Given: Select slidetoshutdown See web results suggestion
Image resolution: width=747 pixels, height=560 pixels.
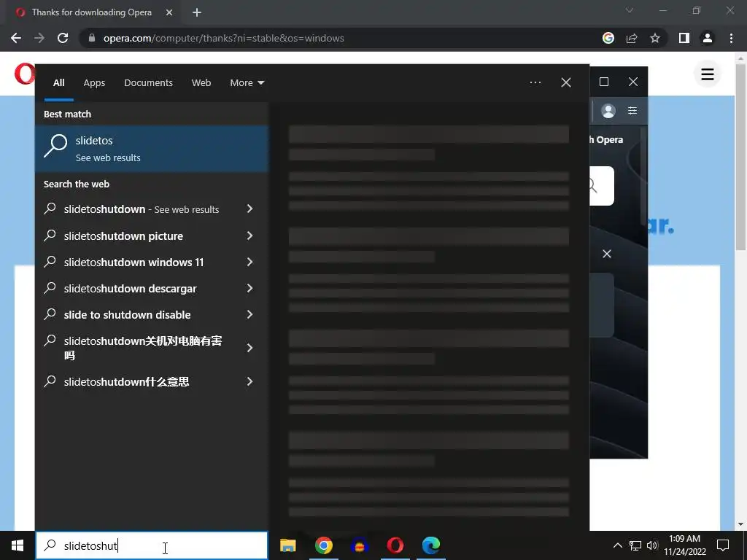Looking at the screenshot, I should click(142, 209).
